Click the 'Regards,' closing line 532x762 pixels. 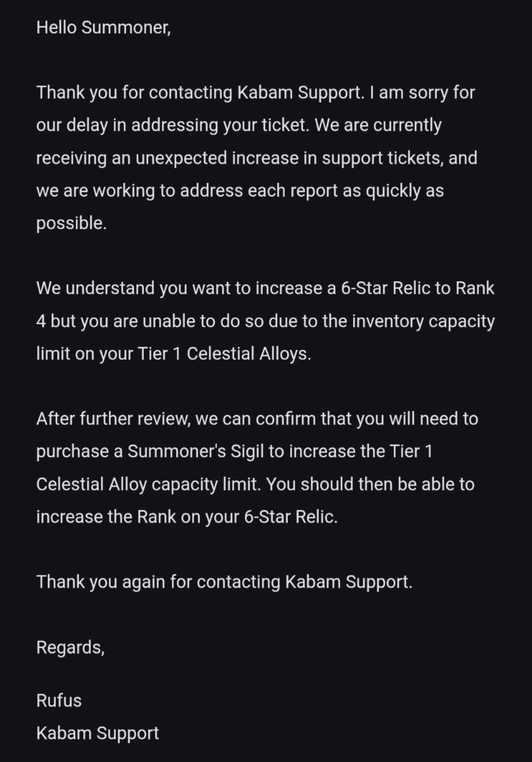pyautogui.click(x=70, y=647)
